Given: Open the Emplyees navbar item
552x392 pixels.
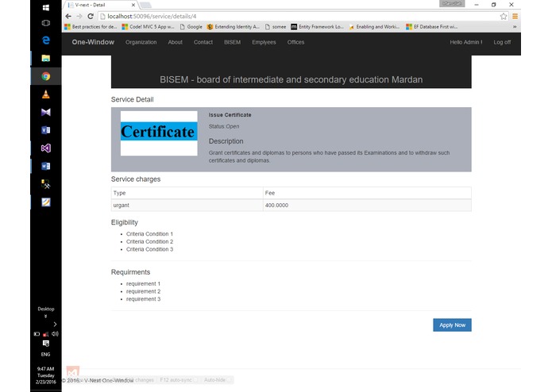Looking at the screenshot, I should click(x=264, y=42).
